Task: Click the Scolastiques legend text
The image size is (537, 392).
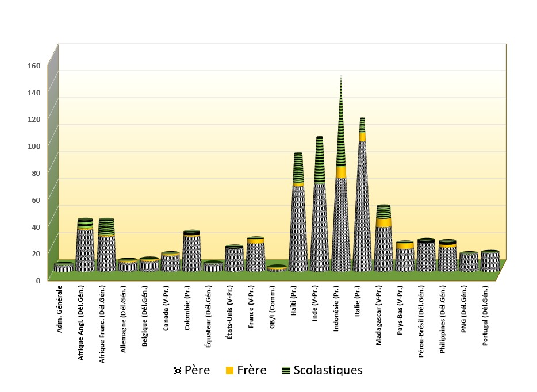Action: [x=328, y=370]
